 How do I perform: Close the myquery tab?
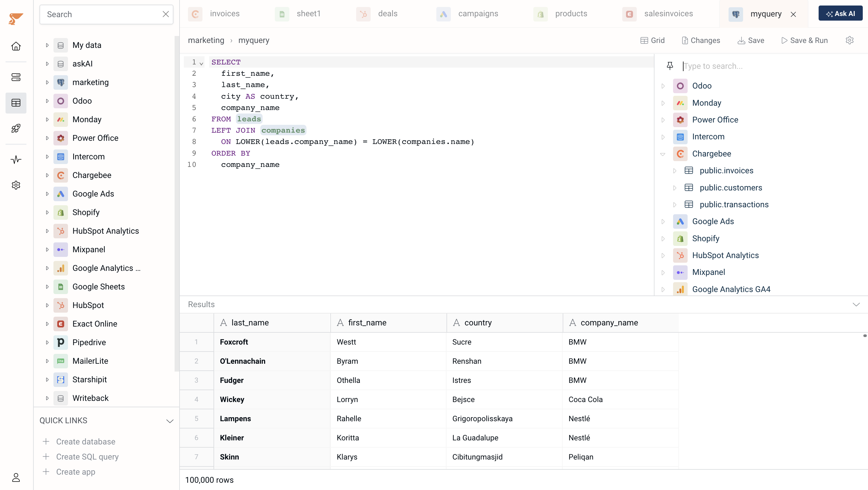tap(793, 14)
